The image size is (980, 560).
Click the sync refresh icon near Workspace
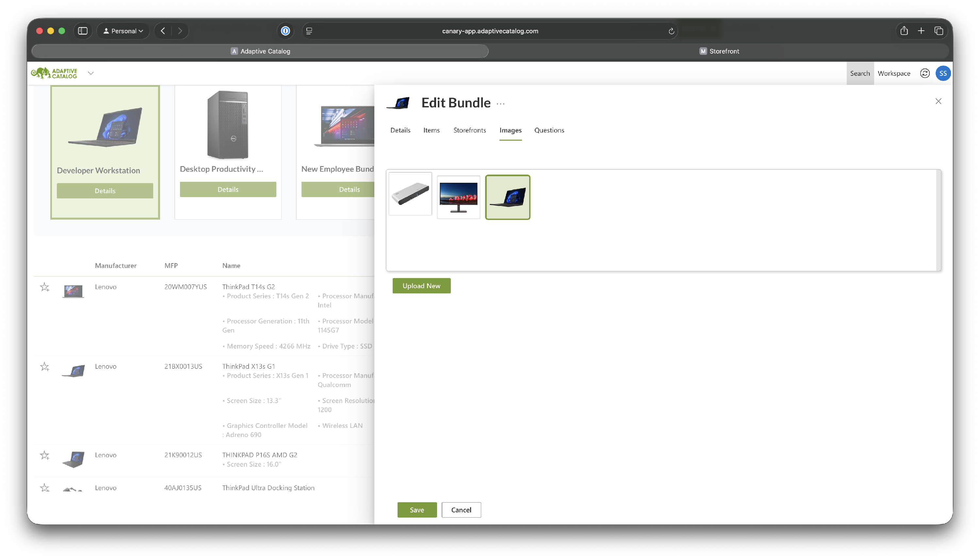click(924, 73)
